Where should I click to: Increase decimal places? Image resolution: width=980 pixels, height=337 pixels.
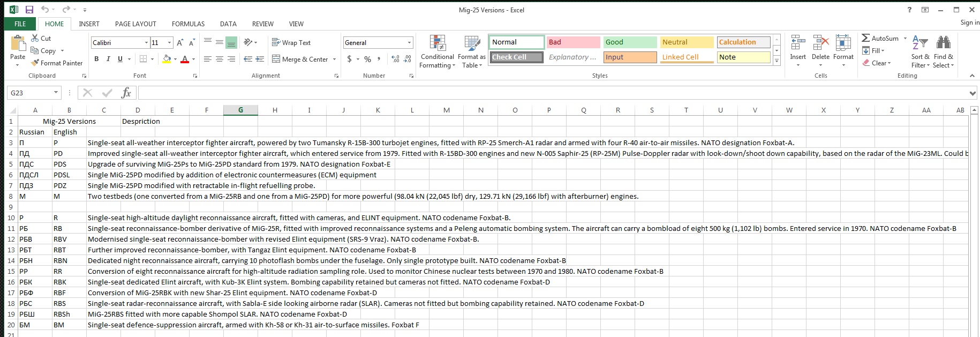pos(396,59)
